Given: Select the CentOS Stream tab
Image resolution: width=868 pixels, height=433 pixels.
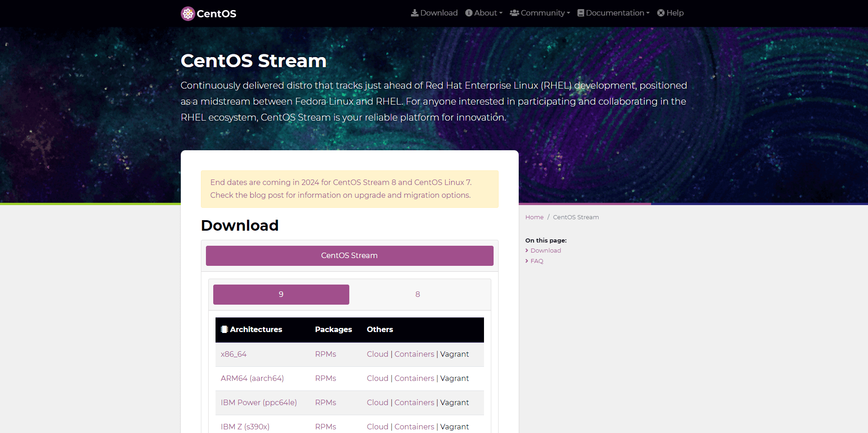Looking at the screenshot, I should 350,256.
